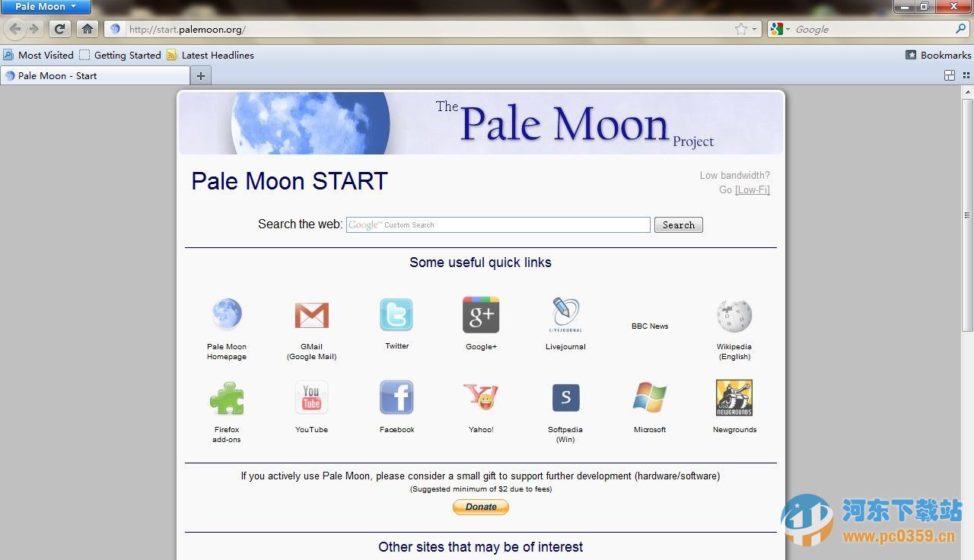Image resolution: width=974 pixels, height=560 pixels.
Task: Toggle the tab groups view
Action: pyautogui.click(x=949, y=75)
